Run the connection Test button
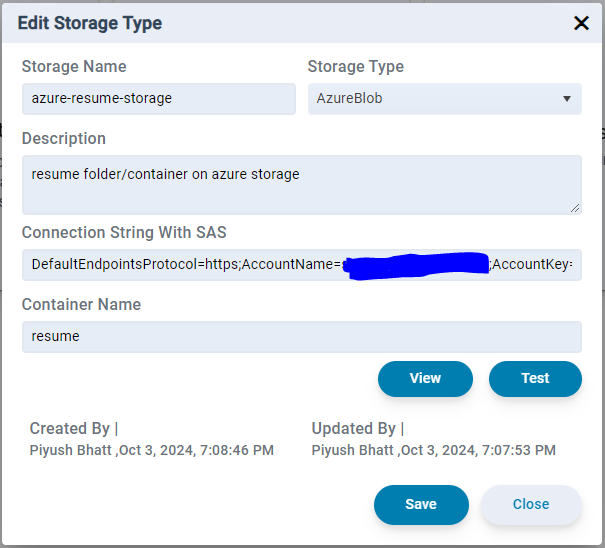Image resolution: width=605 pixels, height=548 pixels. coord(535,379)
